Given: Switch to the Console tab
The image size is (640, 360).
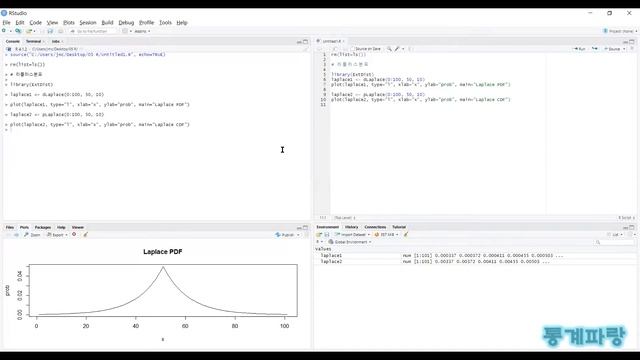Looking at the screenshot, I should (x=13, y=41).
